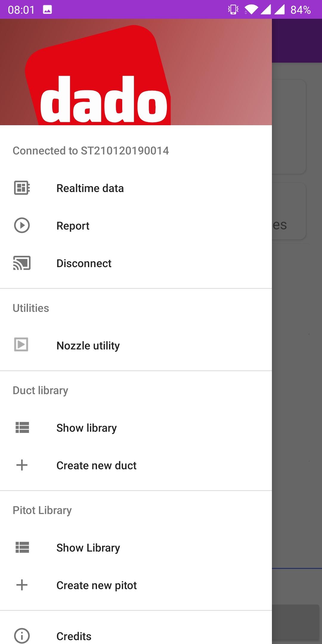Select Disconnect from the drawer
The image size is (322, 644).
pos(84,264)
